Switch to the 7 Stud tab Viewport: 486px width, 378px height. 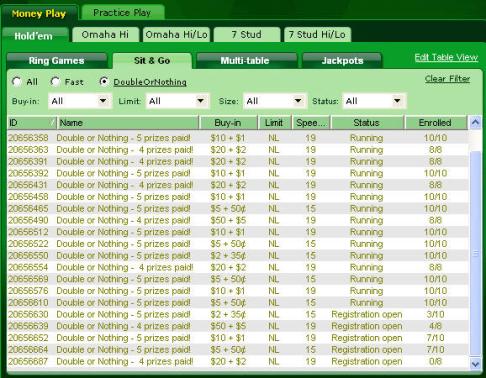[x=247, y=34]
